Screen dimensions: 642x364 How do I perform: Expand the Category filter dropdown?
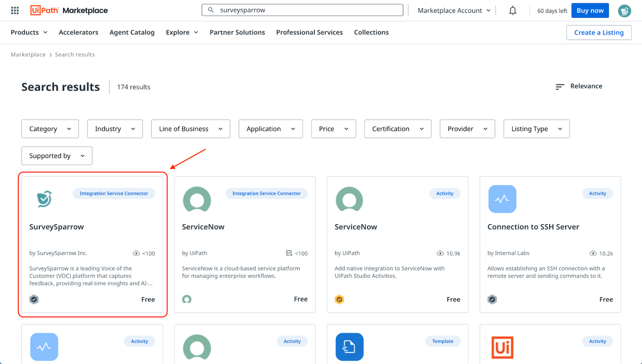click(50, 129)
